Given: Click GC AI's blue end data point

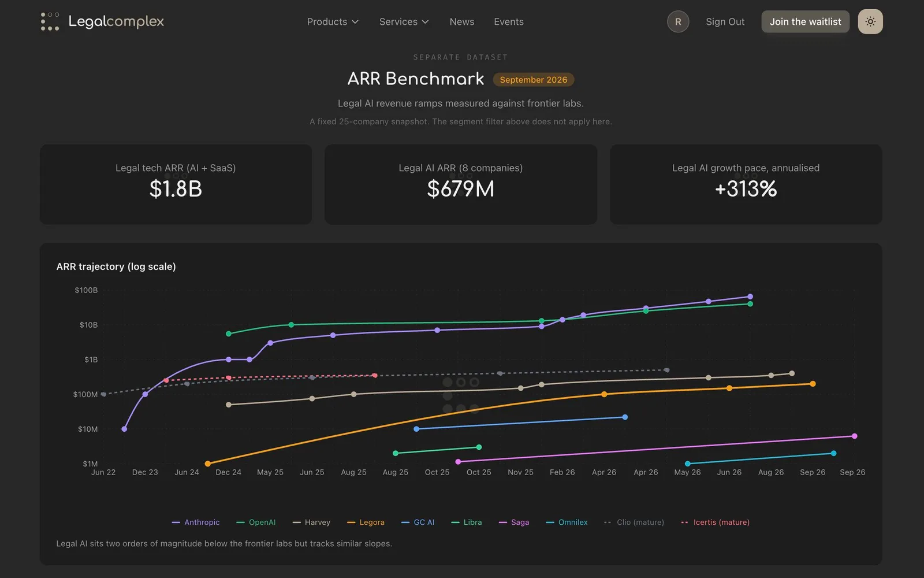Looking at the screenshot, I should pyautogui.click(x=625, y=417).
